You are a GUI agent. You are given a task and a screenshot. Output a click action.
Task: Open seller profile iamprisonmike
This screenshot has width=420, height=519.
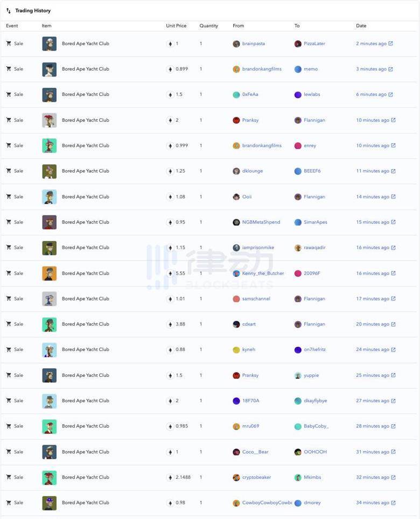coord(258,248)
